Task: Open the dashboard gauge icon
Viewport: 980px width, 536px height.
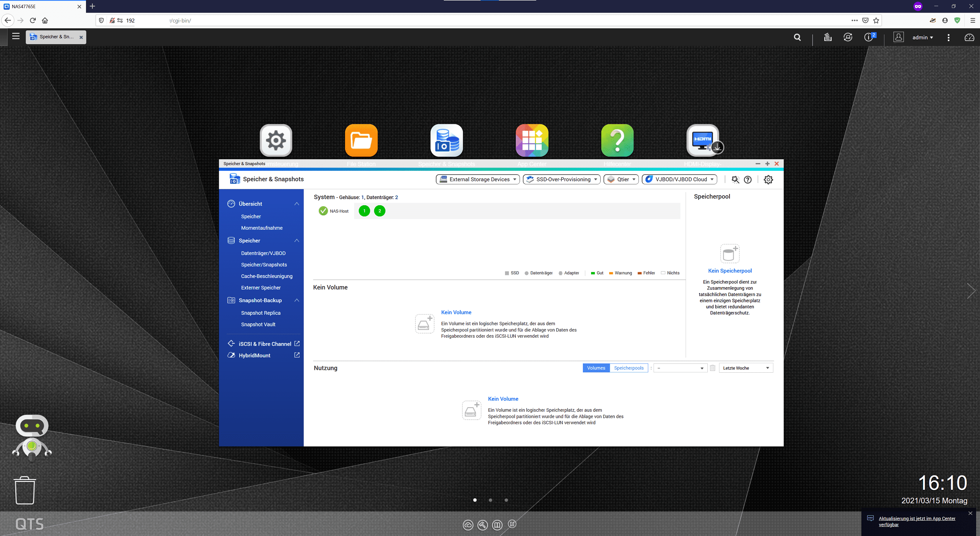Action: click(969, 37)
